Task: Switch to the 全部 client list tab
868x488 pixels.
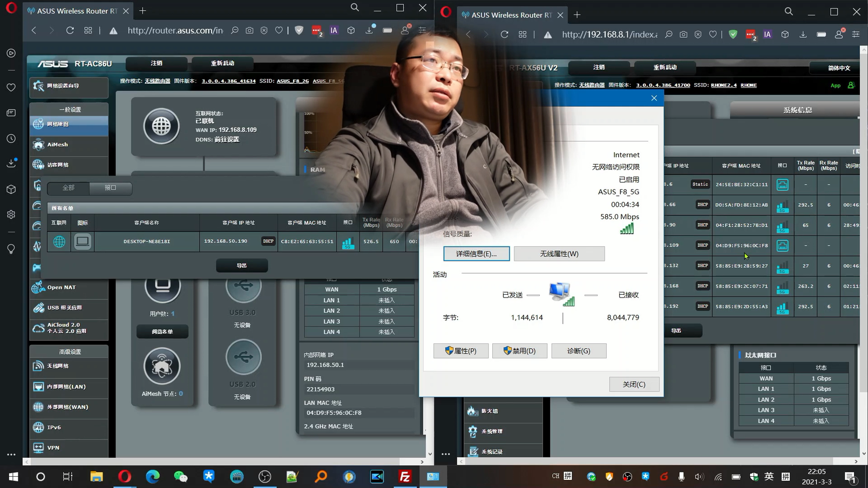Action: tap(69, 188)
